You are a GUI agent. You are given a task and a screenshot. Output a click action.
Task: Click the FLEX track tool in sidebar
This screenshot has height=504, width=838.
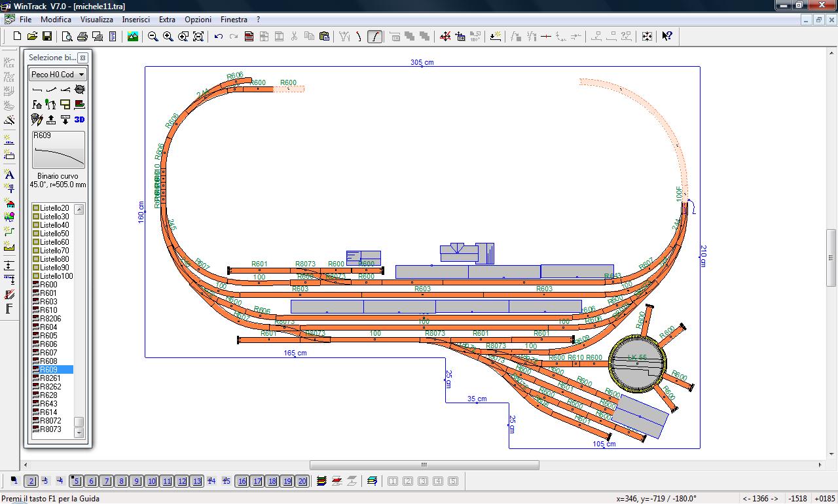pos(9,63)
